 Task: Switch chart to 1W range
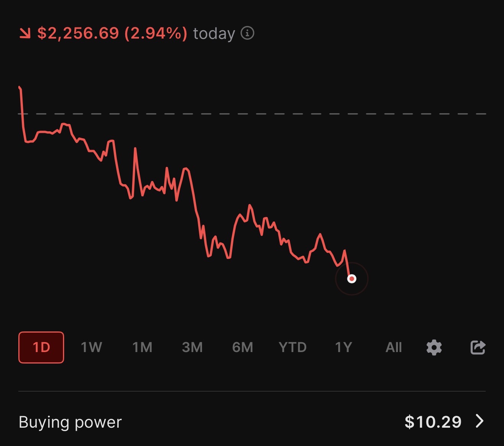[91, 347]
